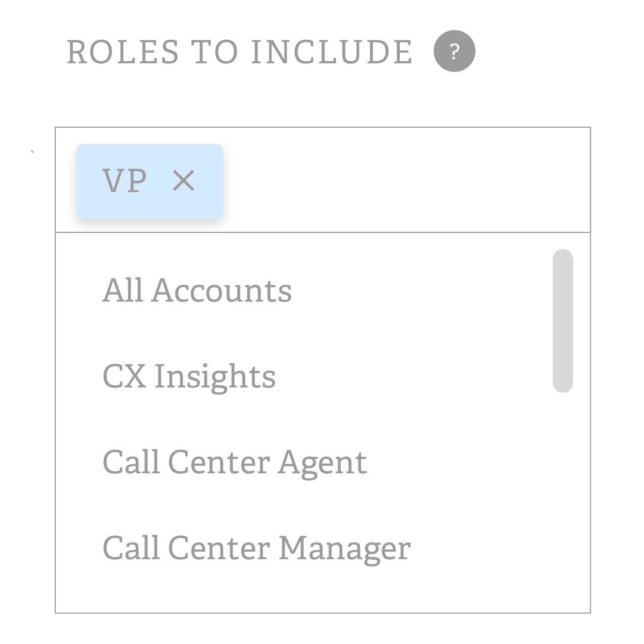Add the Call Center Manager role
Screen dimensions: 644x644
pyautogui.click(x=257, y=548)
